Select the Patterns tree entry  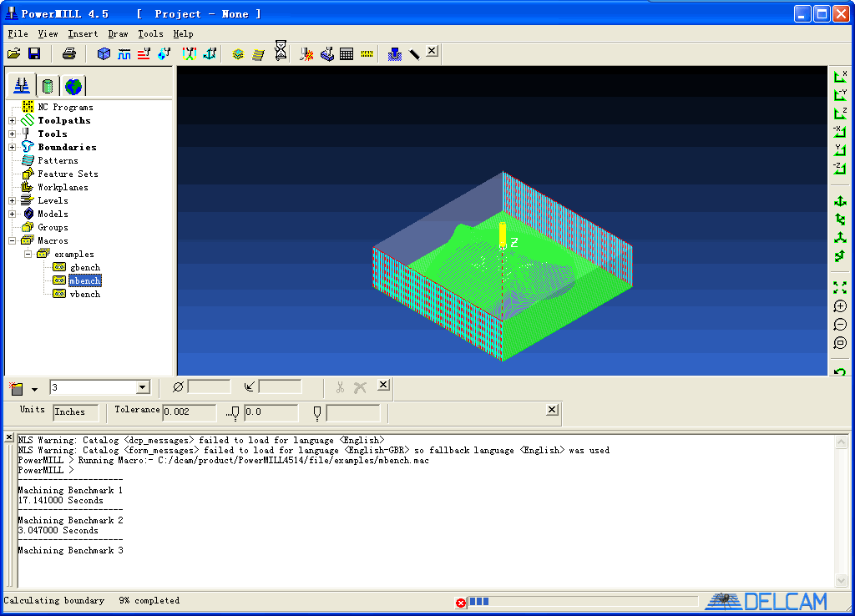[58, 161]
